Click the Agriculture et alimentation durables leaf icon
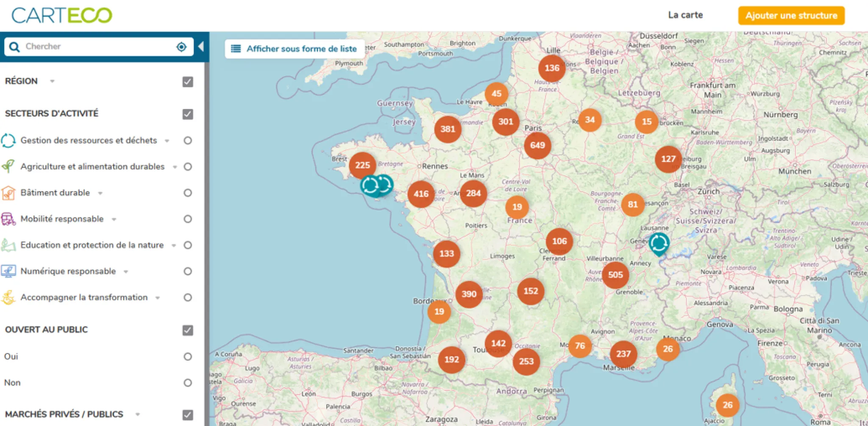The height and width of the screenshot is (426, 868). coord(8,167)
